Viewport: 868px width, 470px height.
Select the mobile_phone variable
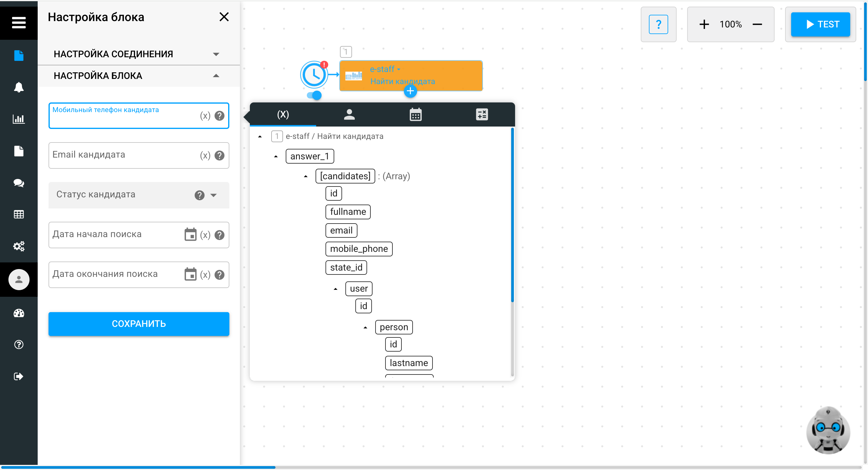(x=359, y=249)
